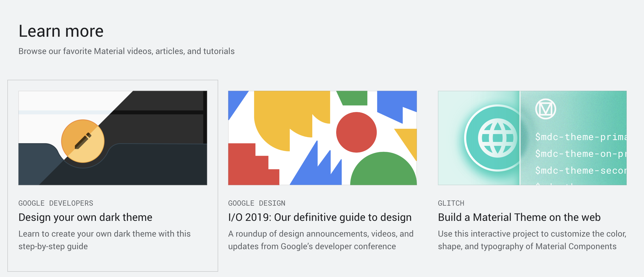This screenshot has width=644, height=277.
Task: Open the dark theme card thumbnail
Action: 113,138
